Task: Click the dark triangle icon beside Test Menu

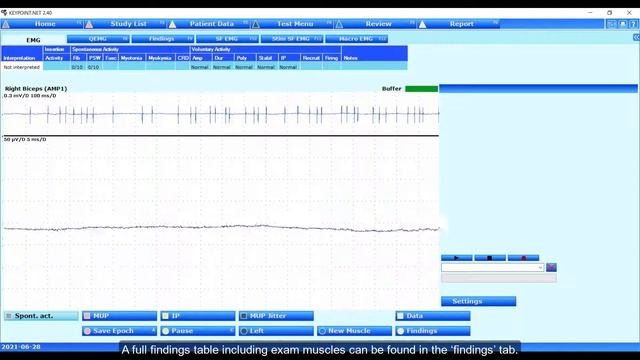Action: point(256,24)
